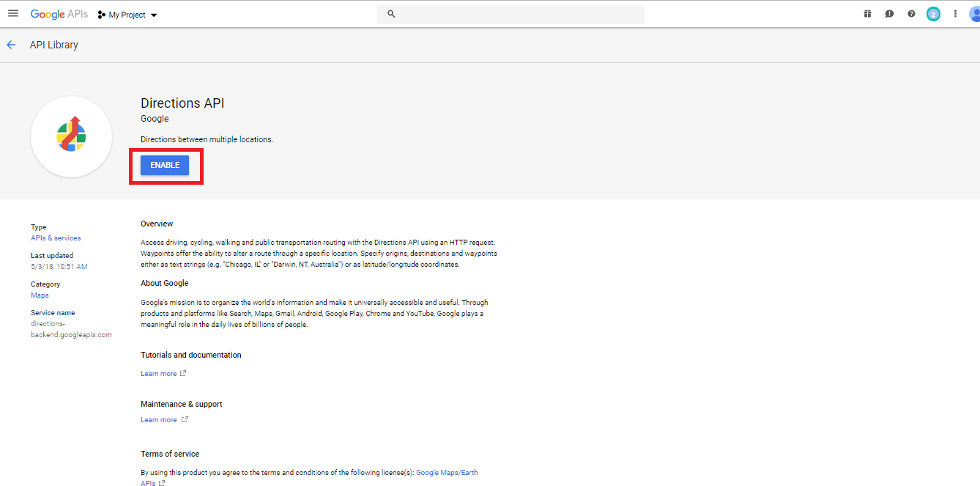
Task: Open the gift free trial icon
Action: (x=867, y=14)
